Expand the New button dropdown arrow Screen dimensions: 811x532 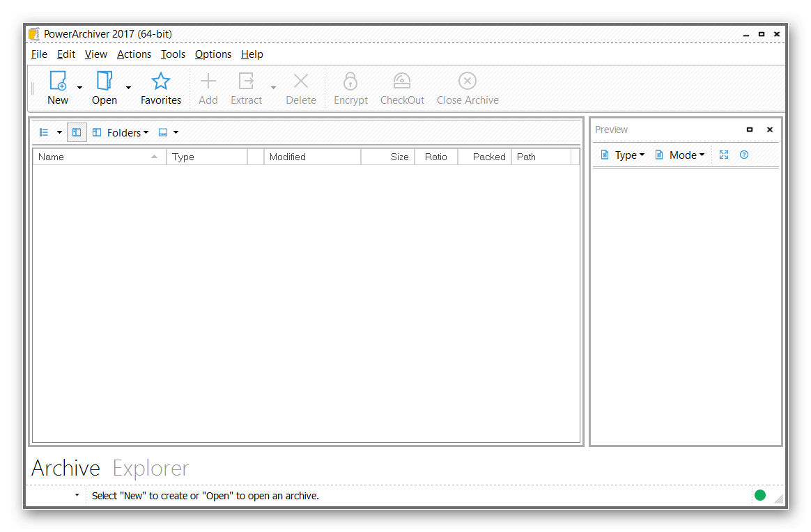click(x=79, y=88)
